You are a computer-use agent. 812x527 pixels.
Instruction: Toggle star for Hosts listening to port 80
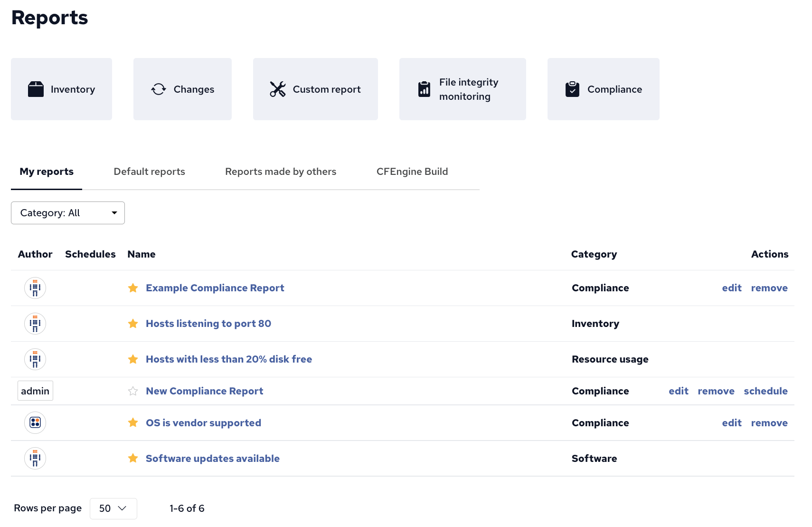tap(133, 324)
